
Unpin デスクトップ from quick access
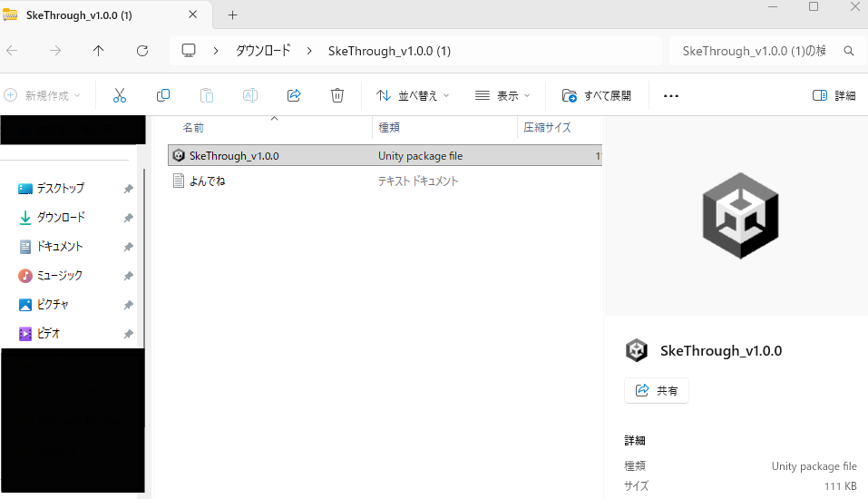click(128, 189)
